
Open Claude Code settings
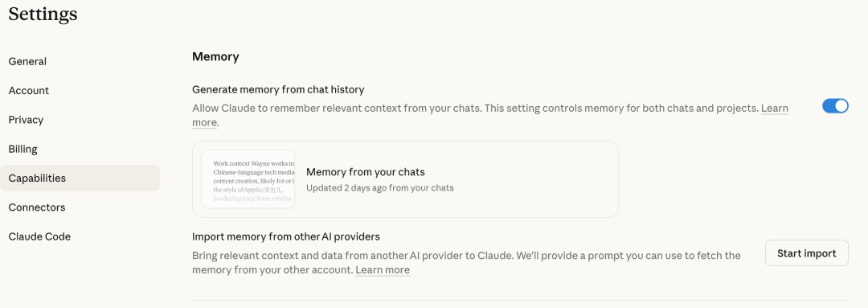click(x=39, y=236)
